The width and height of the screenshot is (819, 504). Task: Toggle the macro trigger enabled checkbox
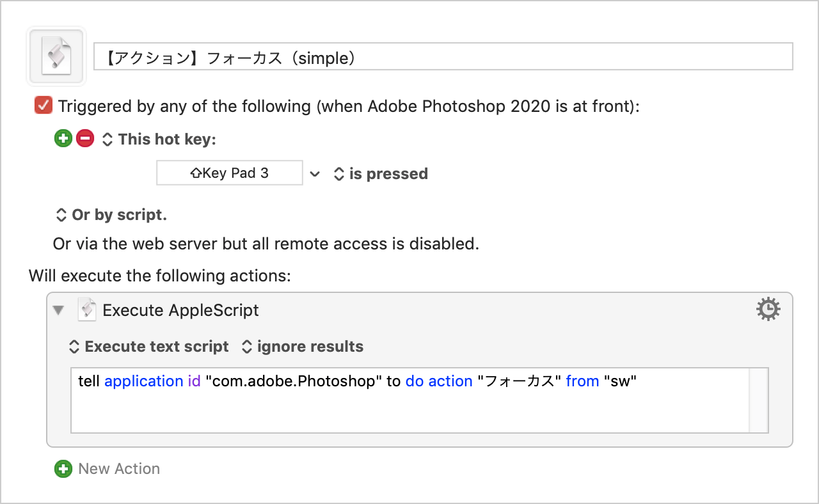pos(43,106)
